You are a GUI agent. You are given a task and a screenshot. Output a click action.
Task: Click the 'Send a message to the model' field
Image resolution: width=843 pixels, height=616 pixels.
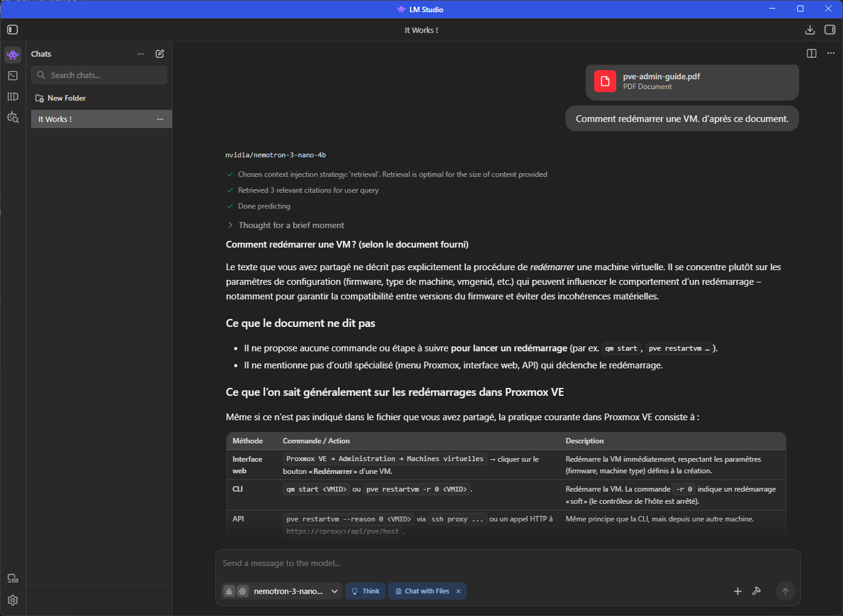click(x=508, y=563)
